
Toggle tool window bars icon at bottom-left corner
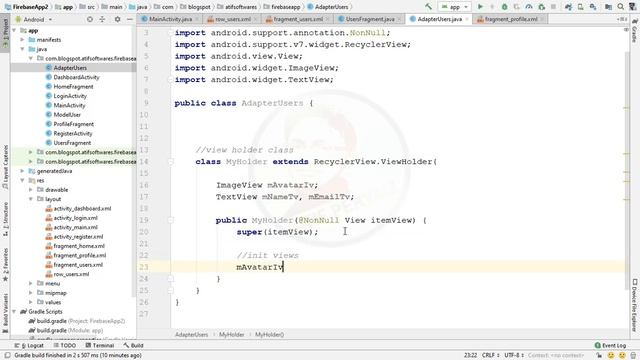pos(7,356)
